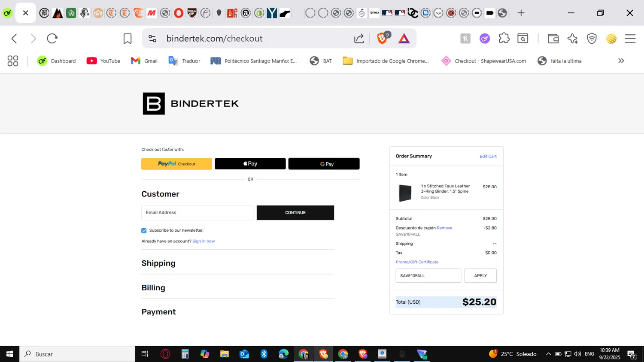Image resolution: width=644 pixels, height=362 pixels.
Task: Open the first pinned green tab
Action: click(x=7, y=13)
